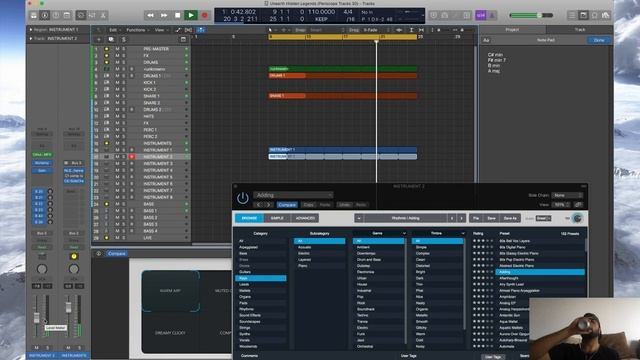The height and width of the screenshot is (360, 640).
Task: Adjust the master volume slider in control bar
Action: [x=531, y=16]
